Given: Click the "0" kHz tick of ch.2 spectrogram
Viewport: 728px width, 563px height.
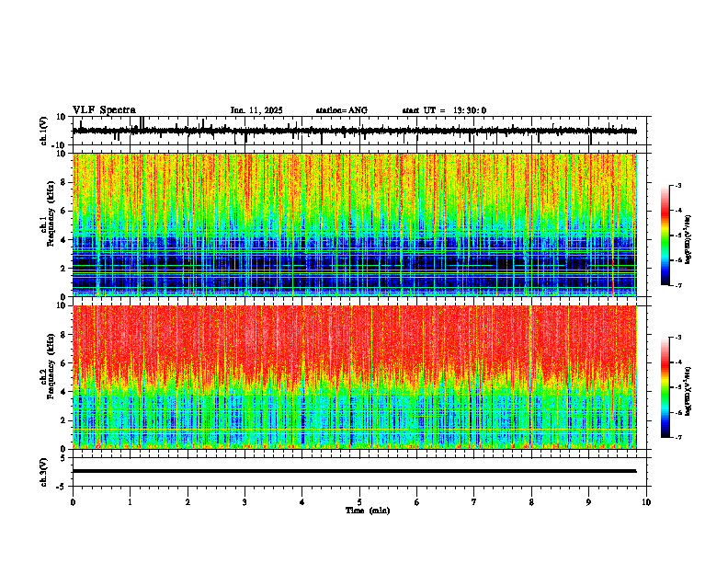Looking at the screenshot, I should coord(63,449).
